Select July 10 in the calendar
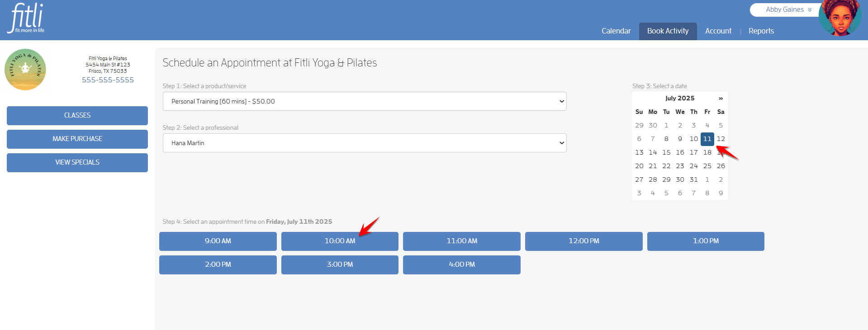Viewport: 868px width, 330px height. 693,139
